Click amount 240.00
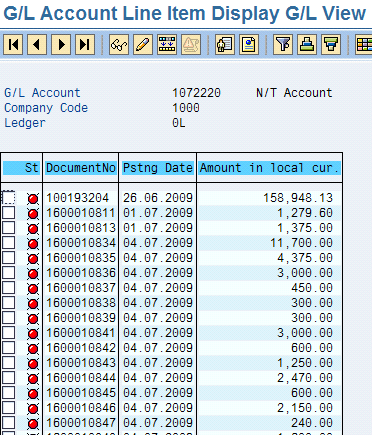Image resolution: width=372 pixels, height=435 pixels. pos(312,423)
